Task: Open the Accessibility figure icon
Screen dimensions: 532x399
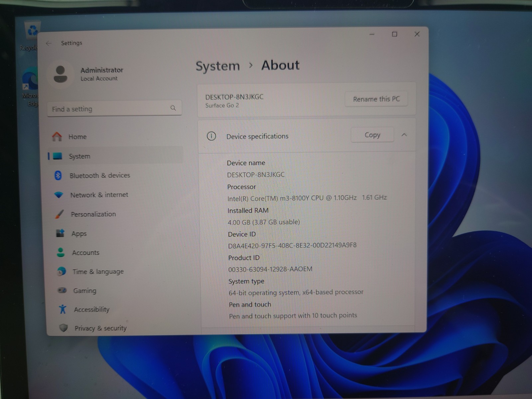Action: [63, 309]
